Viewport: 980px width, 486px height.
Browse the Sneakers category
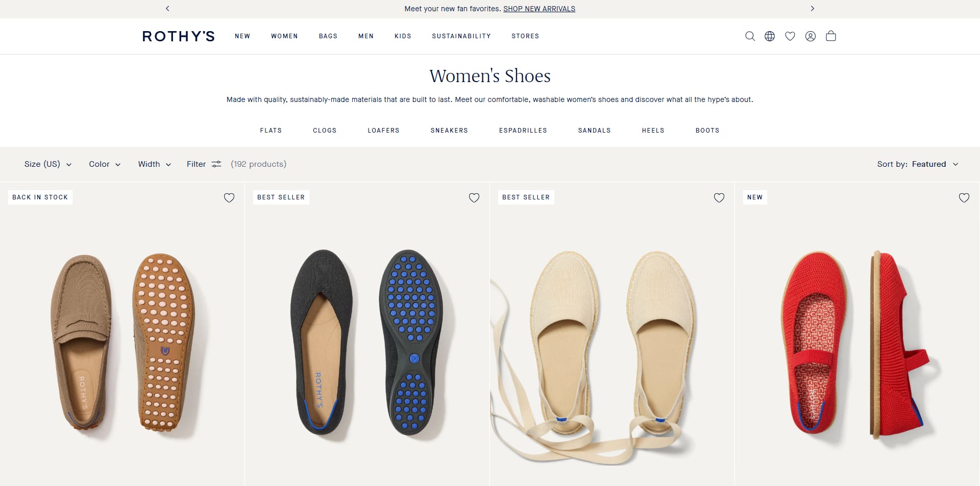point(449,131)
